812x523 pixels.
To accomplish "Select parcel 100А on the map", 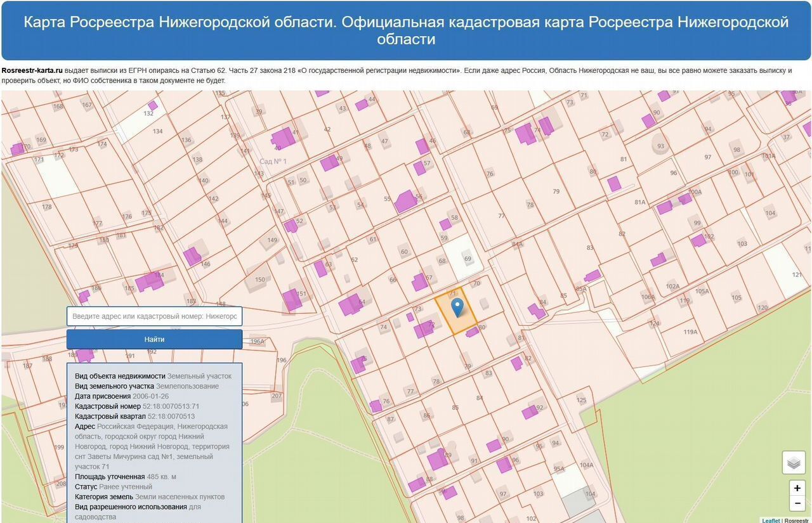I will 695,192.
